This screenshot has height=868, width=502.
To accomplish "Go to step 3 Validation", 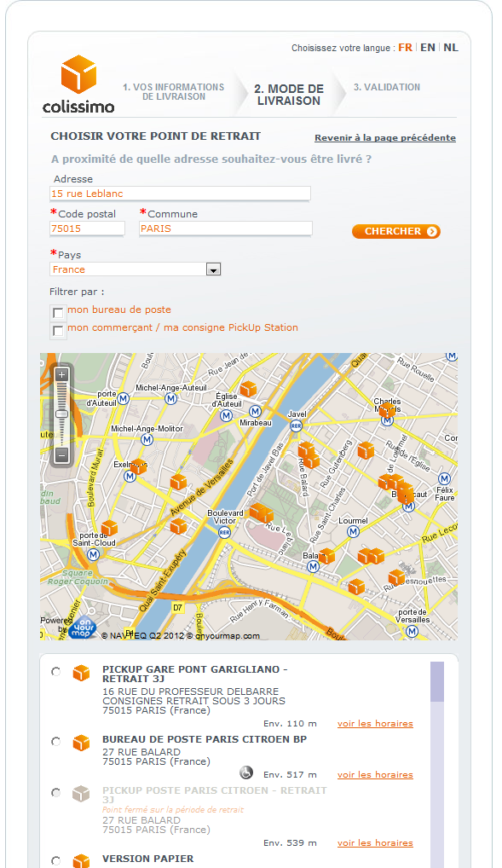I will pos(387,87).
